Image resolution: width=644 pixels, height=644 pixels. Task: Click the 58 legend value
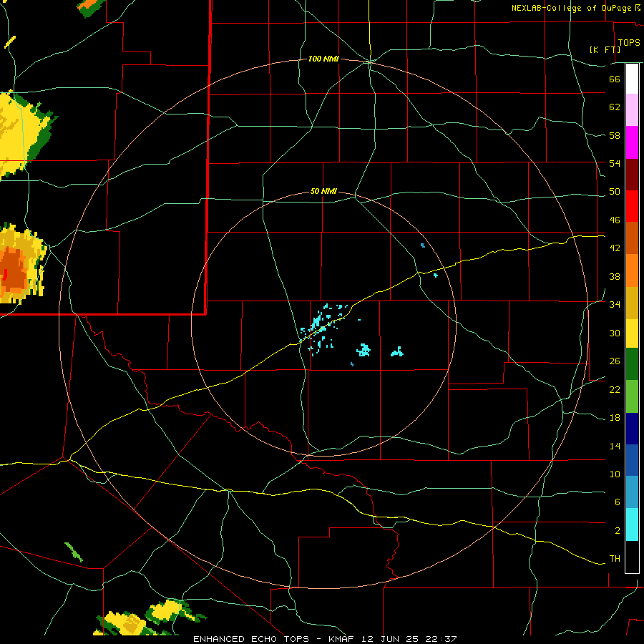point(615,135)
